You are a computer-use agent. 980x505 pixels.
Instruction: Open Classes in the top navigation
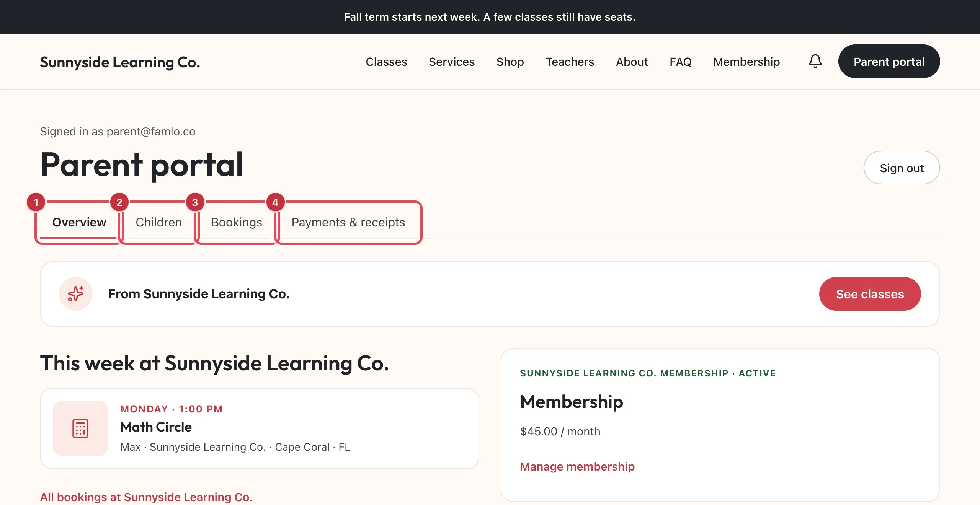[386, 62]
